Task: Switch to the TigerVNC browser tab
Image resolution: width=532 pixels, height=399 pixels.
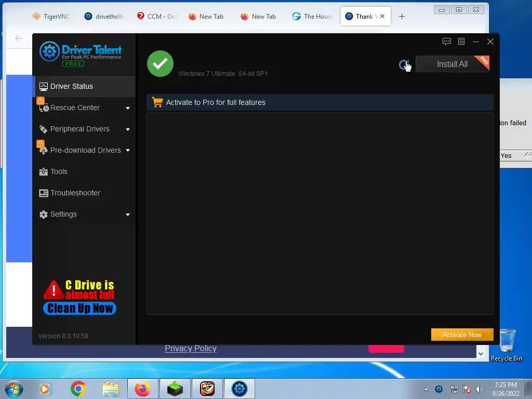Action: click(x=51, y=16)
